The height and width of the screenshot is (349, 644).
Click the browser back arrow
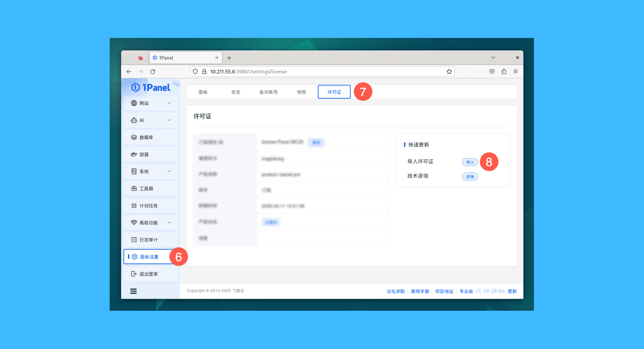(129, 72)
